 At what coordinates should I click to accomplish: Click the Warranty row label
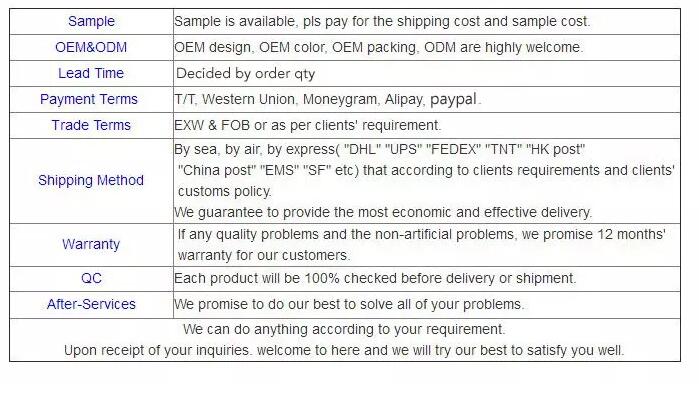[x=91, y=244]
